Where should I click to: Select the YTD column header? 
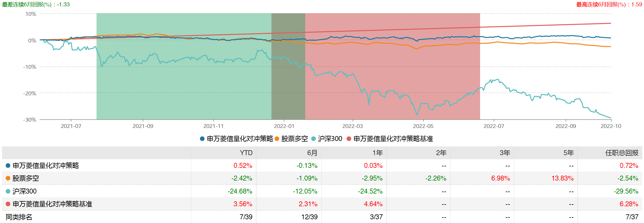[246, 153]
